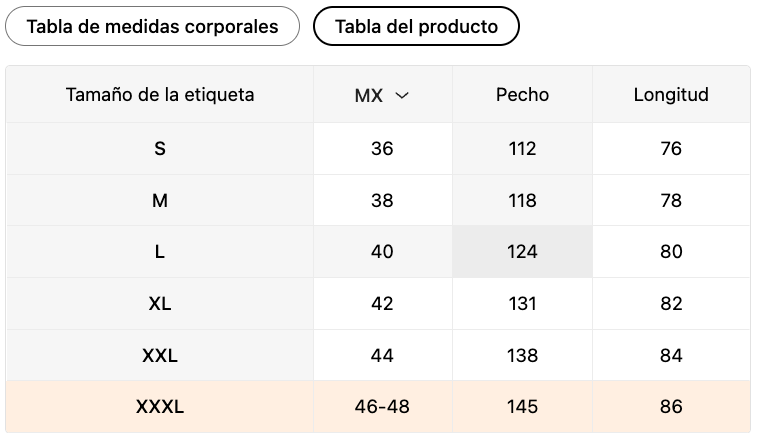
Task: Click the MX size 40 cell
Action: [x=382, y=252]
